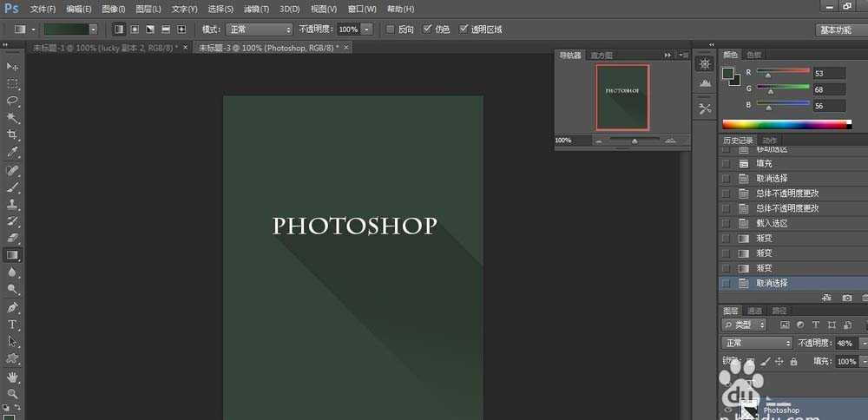
Task: Open the gradient preset picker arrow
Action: click(x=93, y=30)
